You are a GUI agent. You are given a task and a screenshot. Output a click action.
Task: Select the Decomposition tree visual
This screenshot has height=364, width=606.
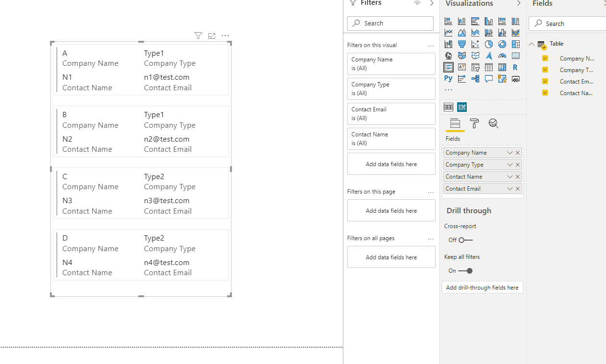click(x=475, y=79)
